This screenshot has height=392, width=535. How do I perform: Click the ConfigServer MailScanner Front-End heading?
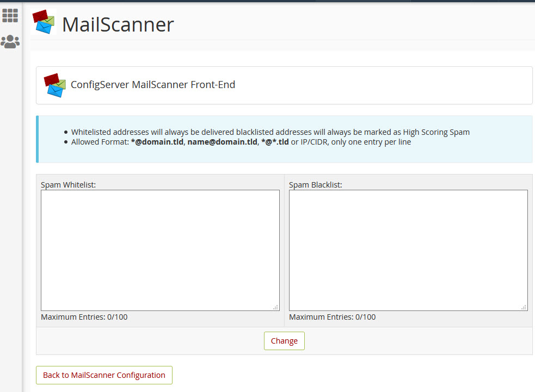(153, 84)
